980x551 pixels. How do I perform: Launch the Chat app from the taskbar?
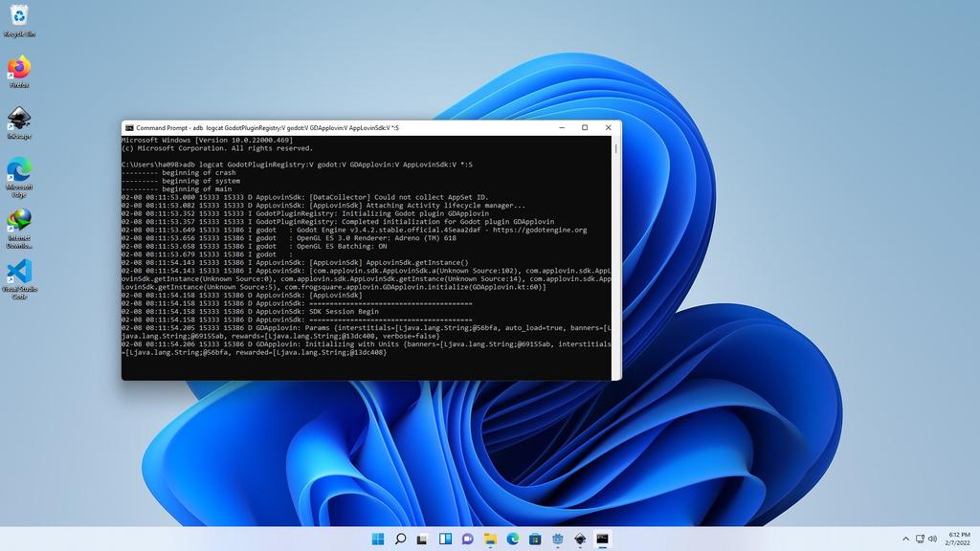[x=467, y=539]
